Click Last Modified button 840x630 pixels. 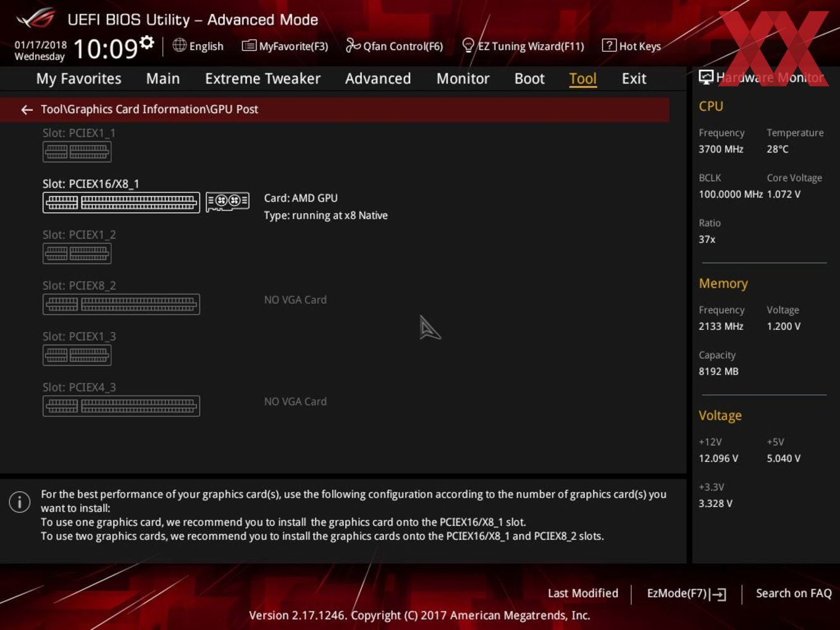(x=582, y=593)
